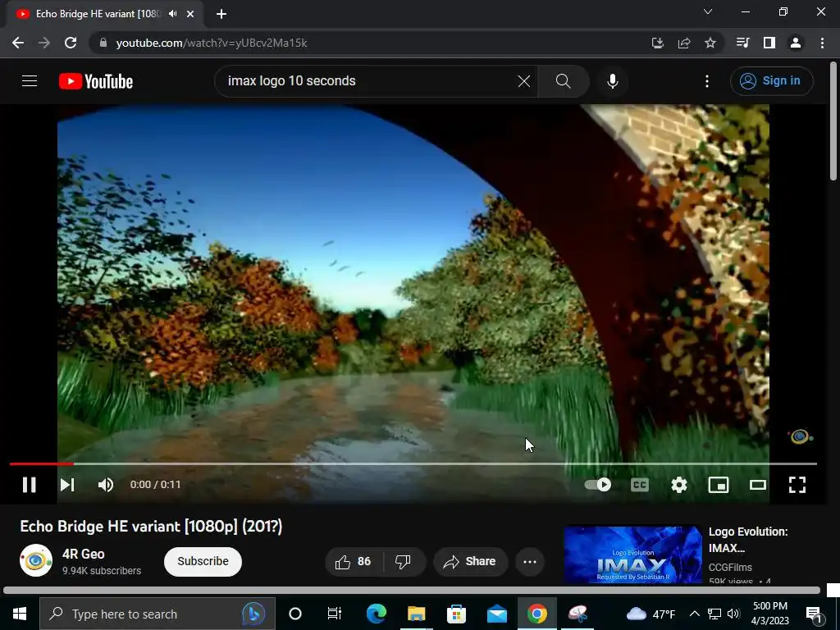840x630 pixels.
Task: Open Chrome three-dot menu
Action: [x=822, y=43]
